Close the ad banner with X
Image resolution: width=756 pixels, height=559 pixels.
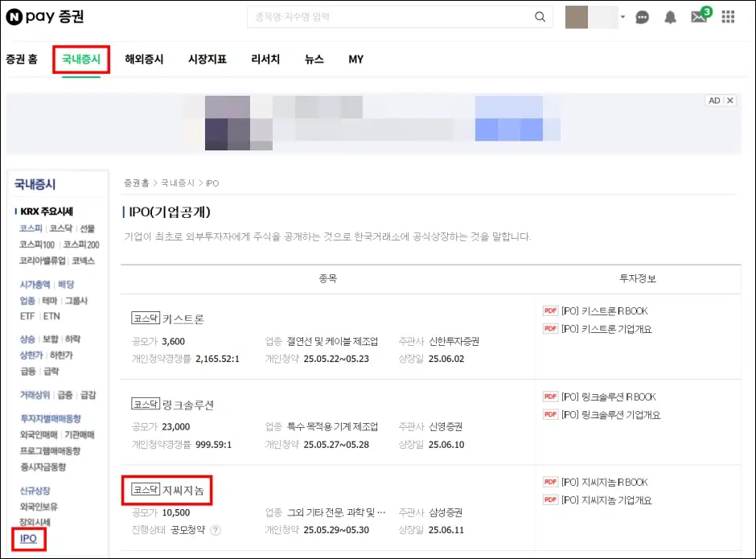click(x=730, y=101)
